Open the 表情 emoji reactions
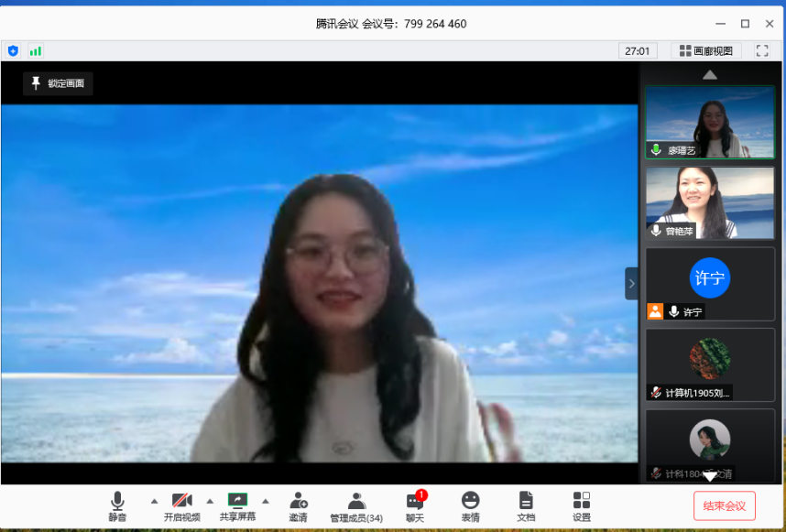786x532 pixels. 470,505
